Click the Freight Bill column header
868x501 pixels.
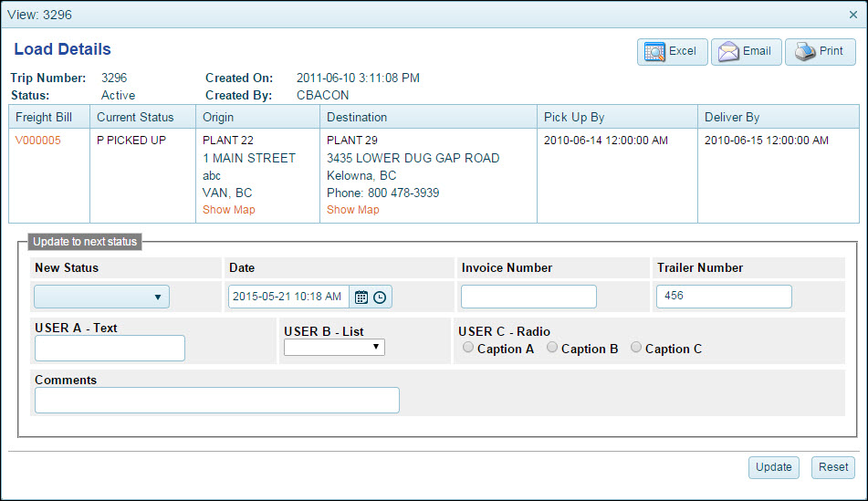pos(49,118)
